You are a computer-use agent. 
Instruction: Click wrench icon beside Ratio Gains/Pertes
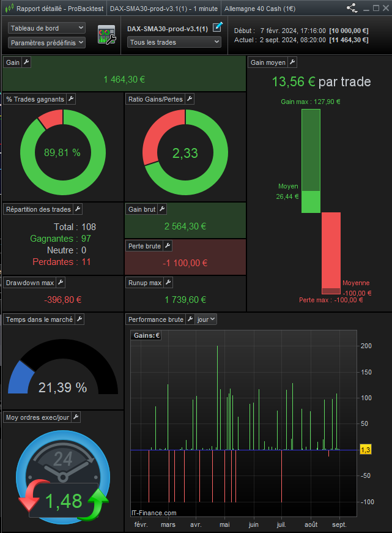(x=190, y=99)
